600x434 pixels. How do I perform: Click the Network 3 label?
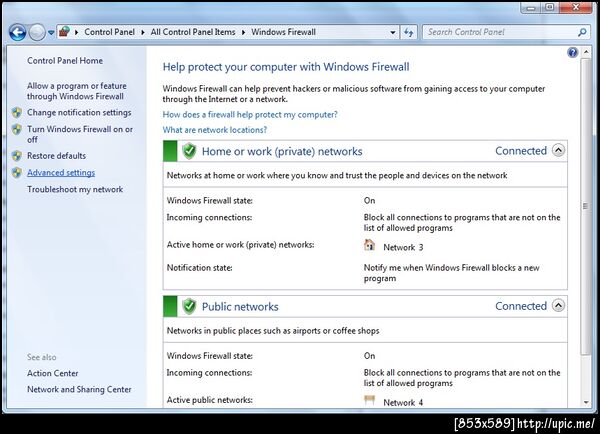(x=403, y=247)
